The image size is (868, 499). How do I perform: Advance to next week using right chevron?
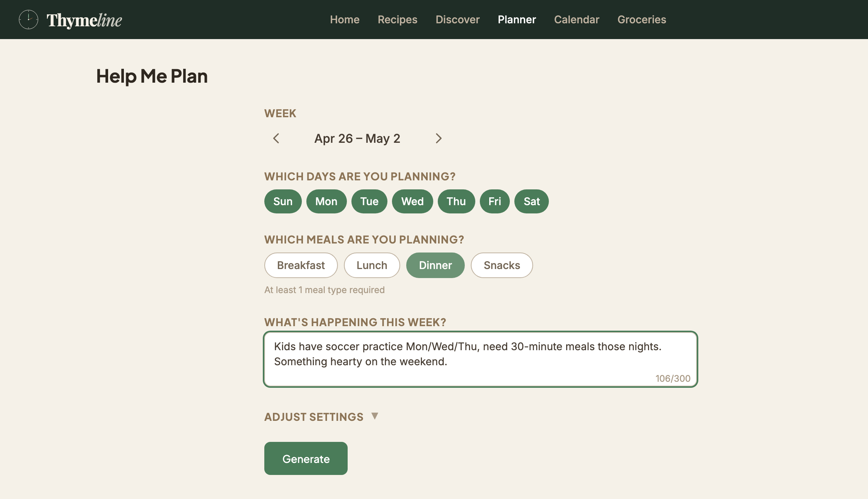coord(439,139)
